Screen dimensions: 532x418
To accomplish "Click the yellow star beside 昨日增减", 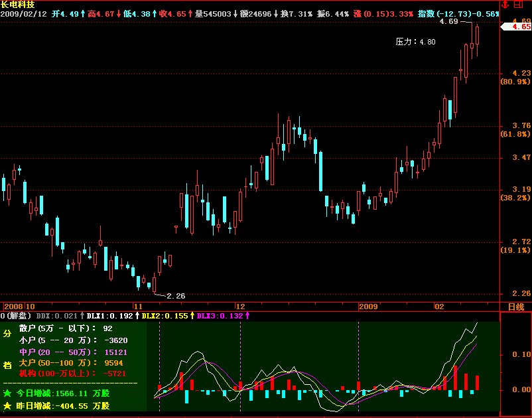I will [x=7, y=405].
